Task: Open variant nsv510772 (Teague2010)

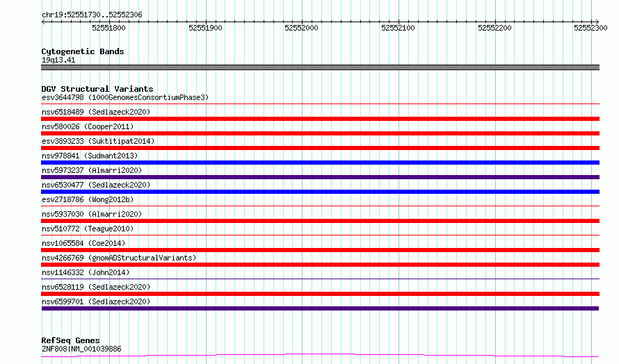Action: 88,229
